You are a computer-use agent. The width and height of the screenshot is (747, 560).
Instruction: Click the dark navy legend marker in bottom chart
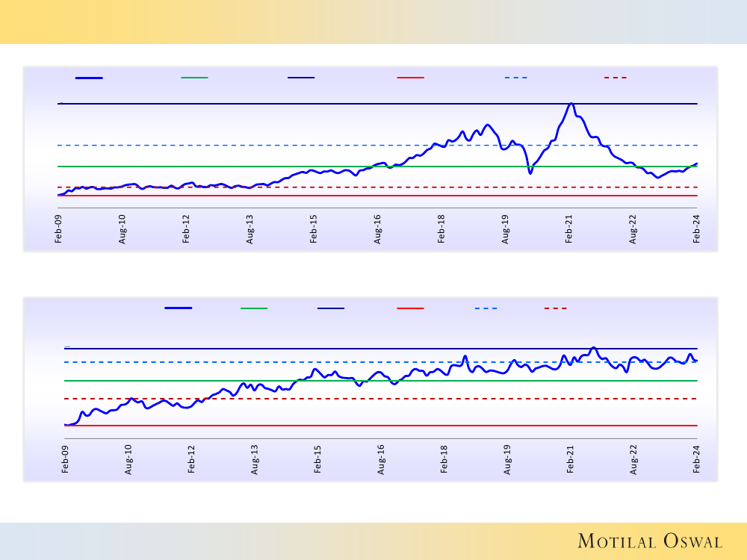click(x=331, y=308)
